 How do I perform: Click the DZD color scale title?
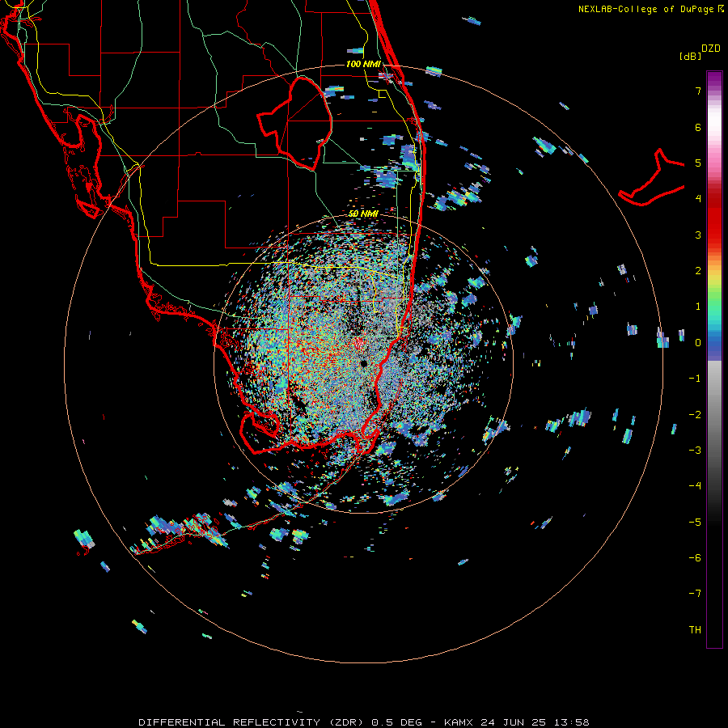[x=710, y=49]
